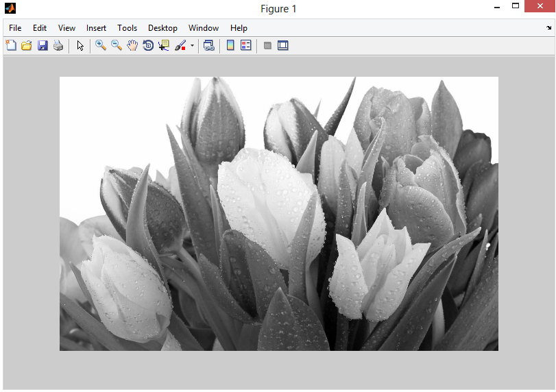556x392 pixels.
Task: Open the Edit menu
Action: tap(40, 28)
